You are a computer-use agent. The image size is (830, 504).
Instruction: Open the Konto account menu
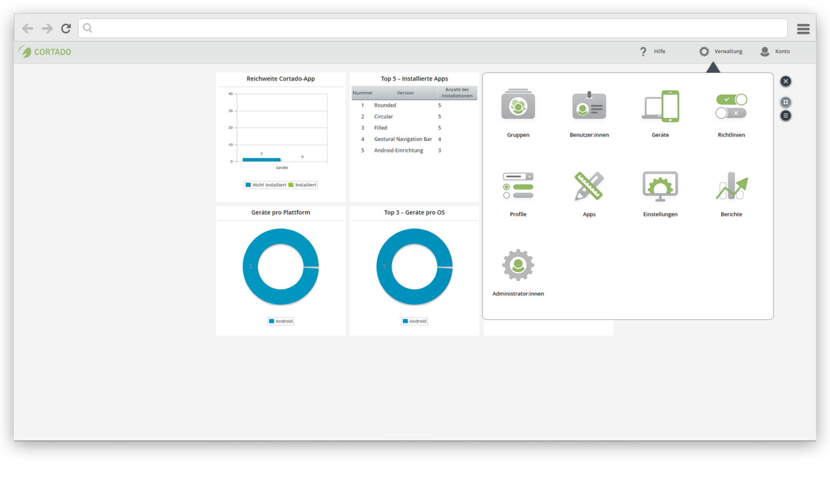[x=775, y=51]
